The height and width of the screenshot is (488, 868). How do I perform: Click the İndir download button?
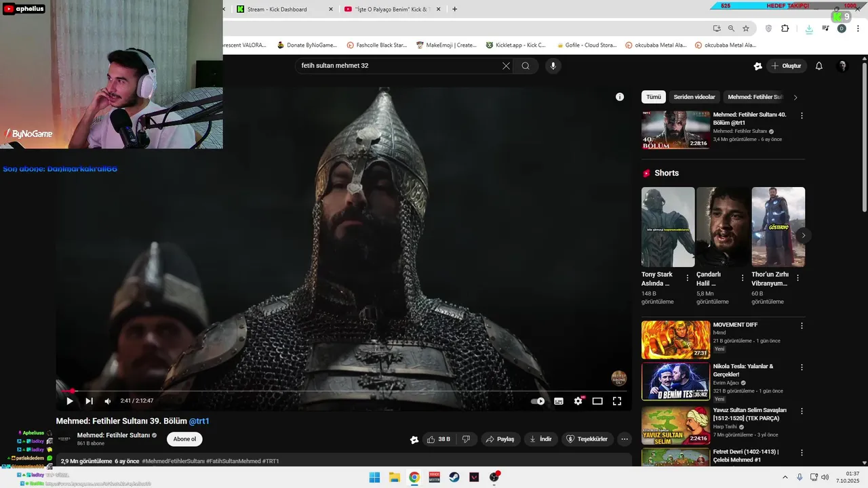[540, 439]
